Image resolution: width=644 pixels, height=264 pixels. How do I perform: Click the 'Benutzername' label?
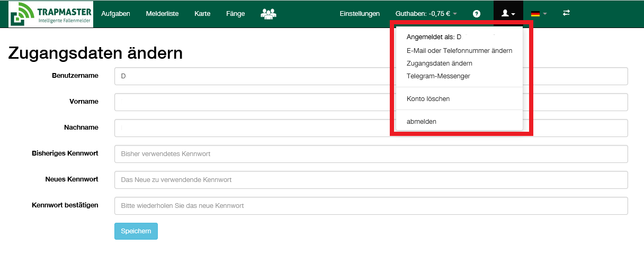pos(75,76)
